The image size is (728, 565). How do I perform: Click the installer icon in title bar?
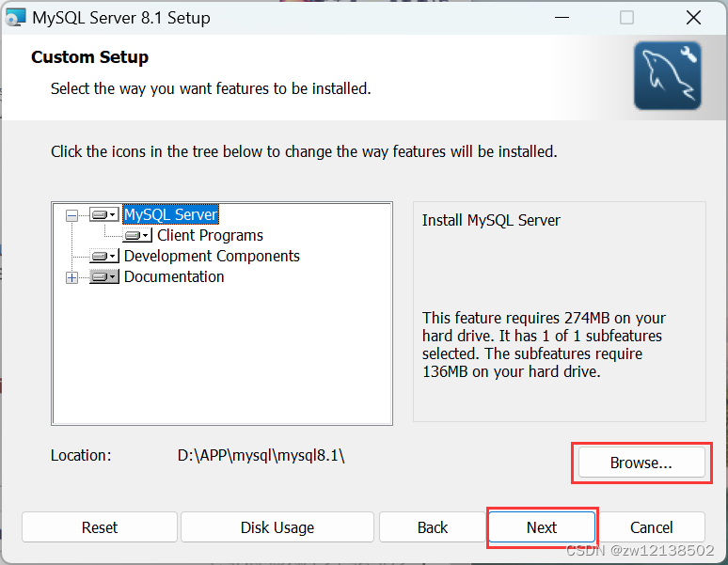15,18
